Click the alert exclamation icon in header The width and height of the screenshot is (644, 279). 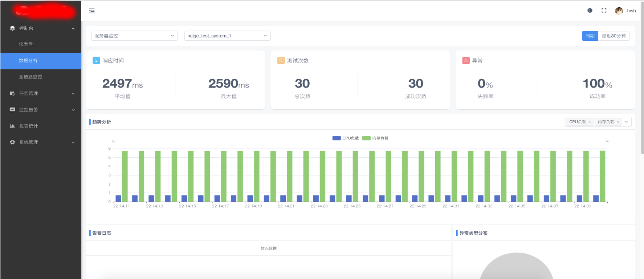pyautogui.click(x=590, y=11)
